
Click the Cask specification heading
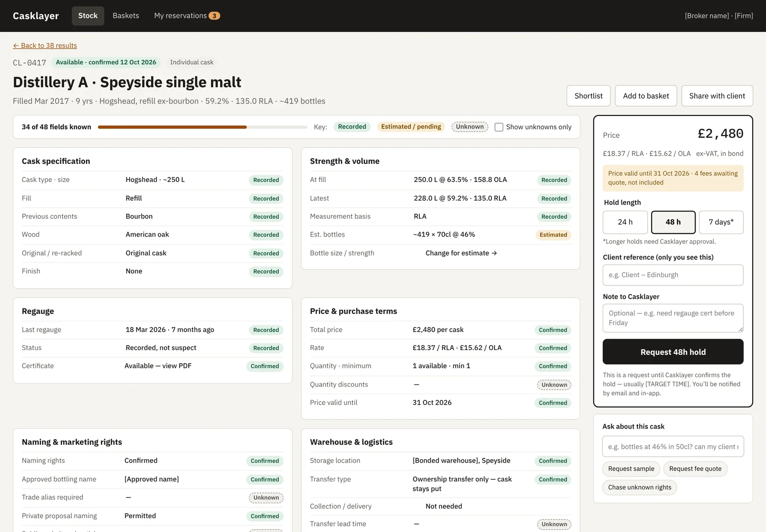[x=56, y=161]
